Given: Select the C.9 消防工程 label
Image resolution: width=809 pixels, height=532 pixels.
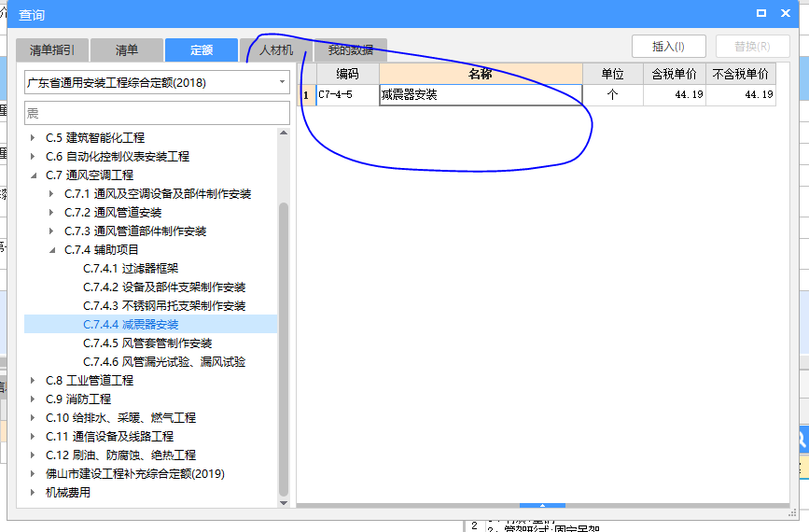Looking at the screenshot, I should click(78, 399).
